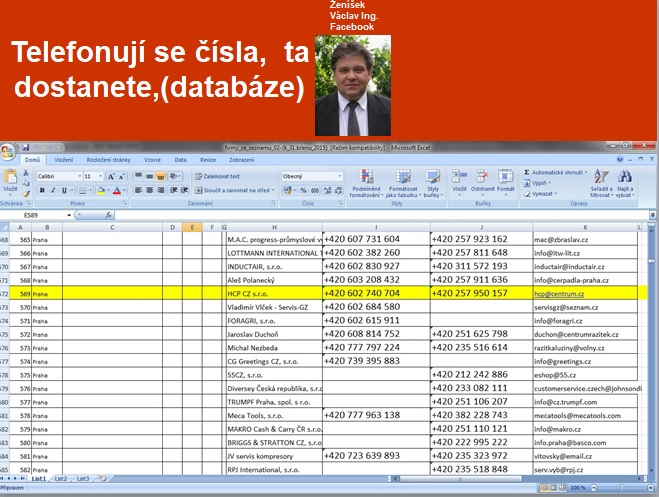Image resolution: width=659 pixels, height=497 pixels.
Task: Open the Name Box dropdown arrow
Action: pyautogui.click(x=69, y=216)
